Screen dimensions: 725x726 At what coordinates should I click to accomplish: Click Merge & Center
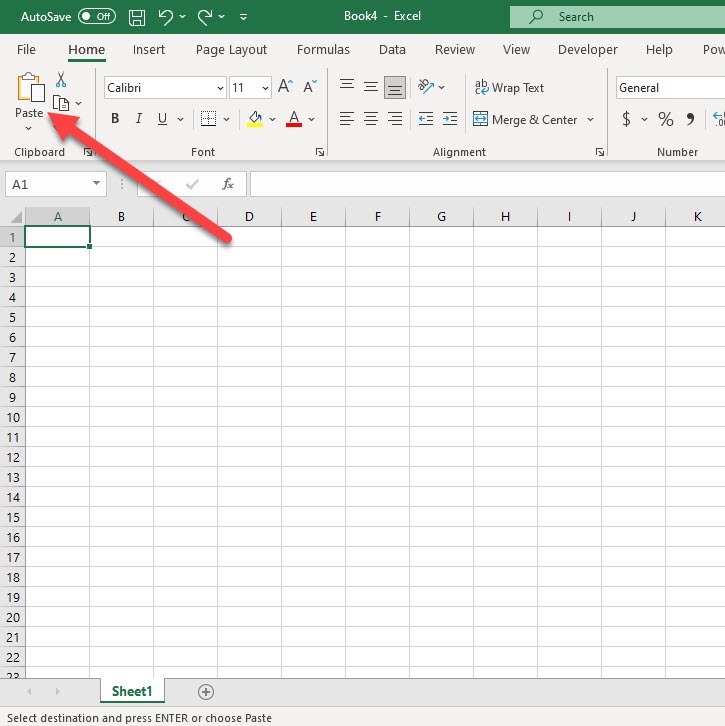coord(525,119)
